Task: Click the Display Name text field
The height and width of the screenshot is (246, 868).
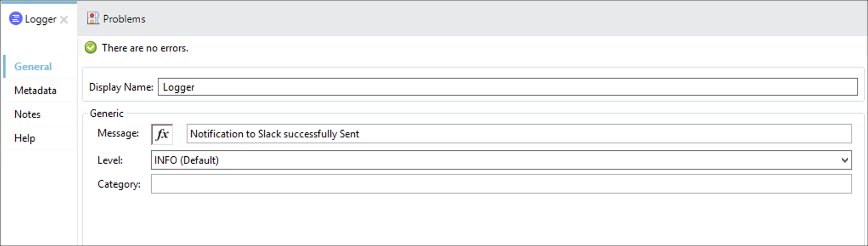Action: tap(508, 87)
